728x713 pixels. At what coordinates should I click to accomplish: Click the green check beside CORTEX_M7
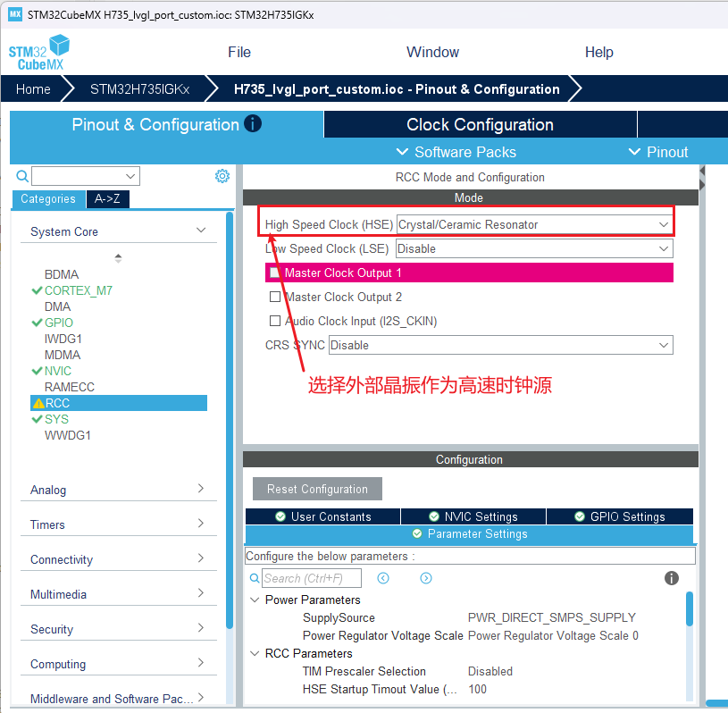(x=37, y=290)
